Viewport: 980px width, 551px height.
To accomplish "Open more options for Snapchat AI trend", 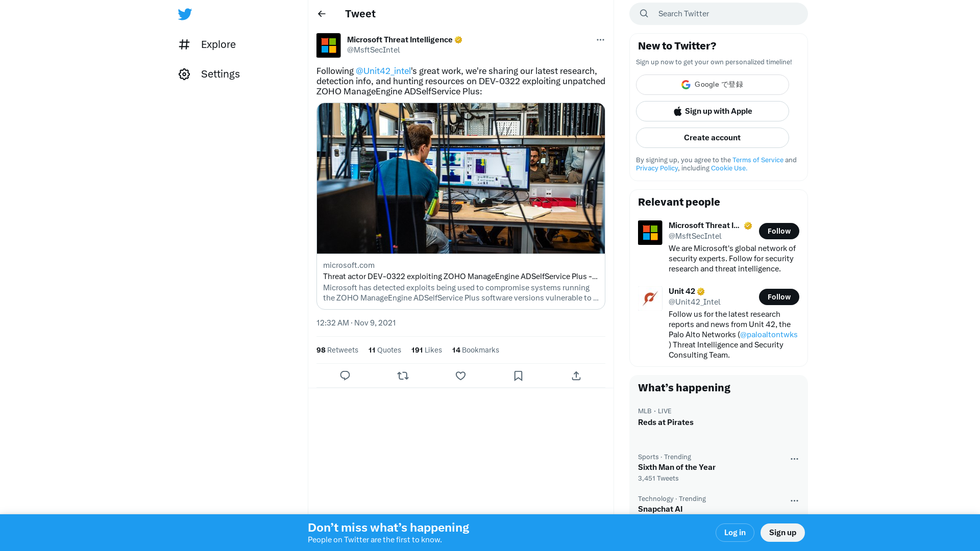I will click(794, 501).
